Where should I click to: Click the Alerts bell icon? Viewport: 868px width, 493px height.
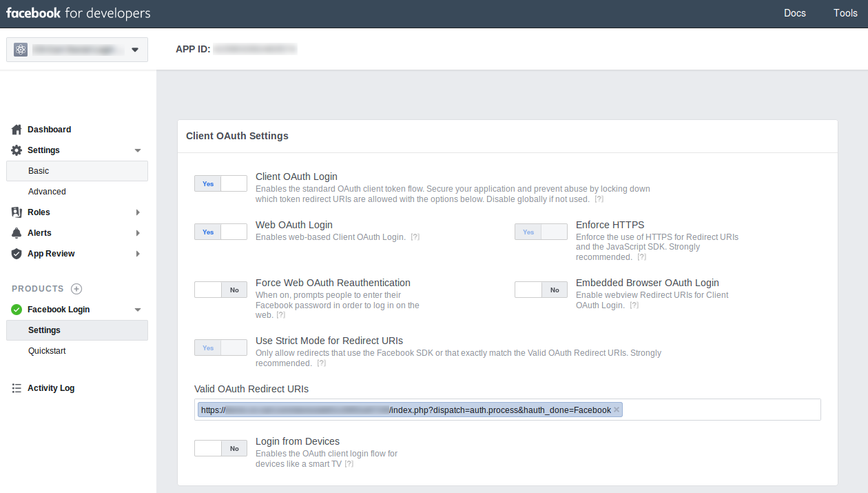point(17,233)
